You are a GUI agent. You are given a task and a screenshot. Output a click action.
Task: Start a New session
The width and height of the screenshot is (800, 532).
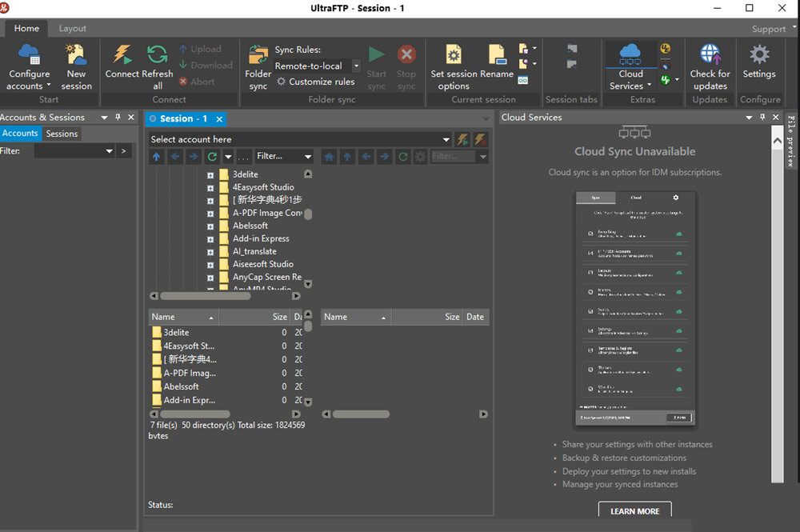pyautogui.click(x=77, y=67)
